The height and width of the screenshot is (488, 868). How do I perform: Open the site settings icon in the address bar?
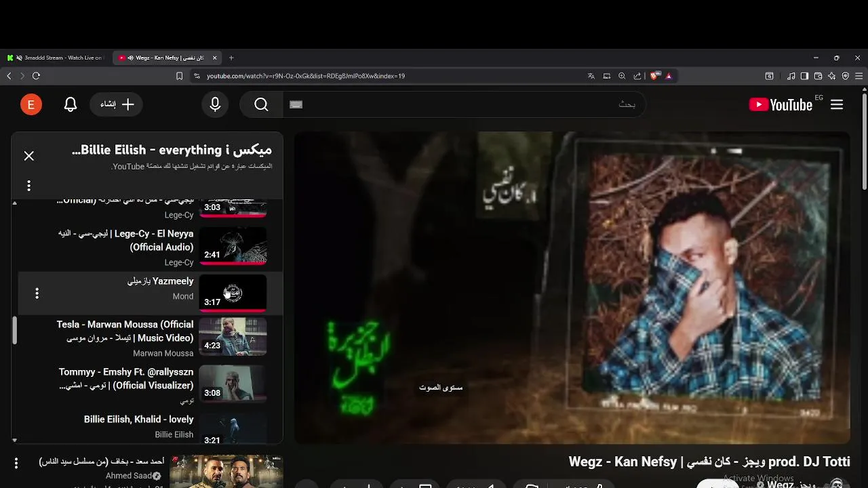coord(197,76)
